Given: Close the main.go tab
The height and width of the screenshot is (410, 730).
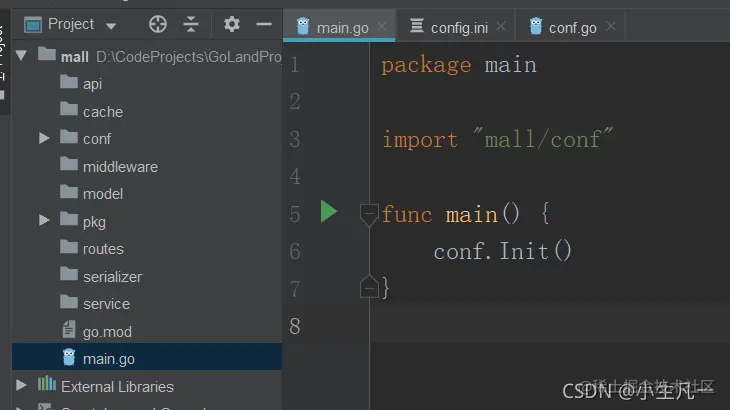Looking at the screenshot, I should point(382,27).
